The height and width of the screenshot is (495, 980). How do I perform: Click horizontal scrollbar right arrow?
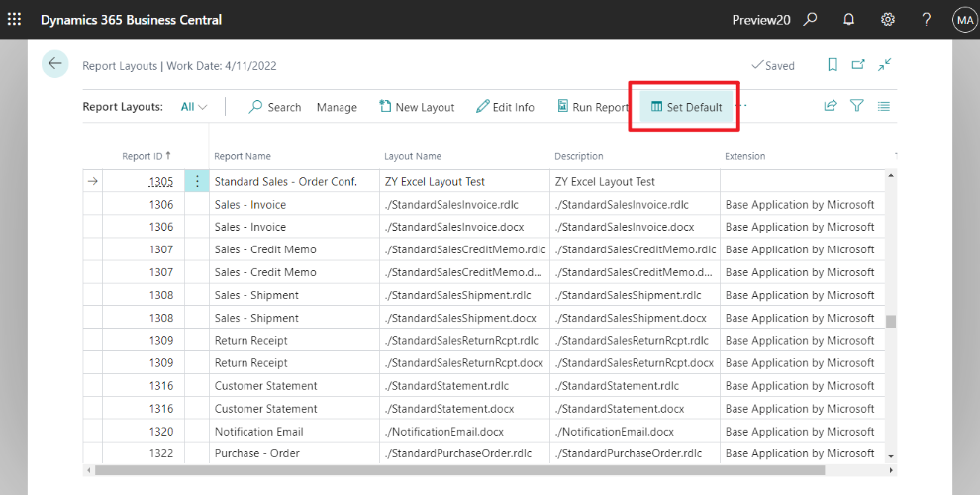tap(891, 470)
